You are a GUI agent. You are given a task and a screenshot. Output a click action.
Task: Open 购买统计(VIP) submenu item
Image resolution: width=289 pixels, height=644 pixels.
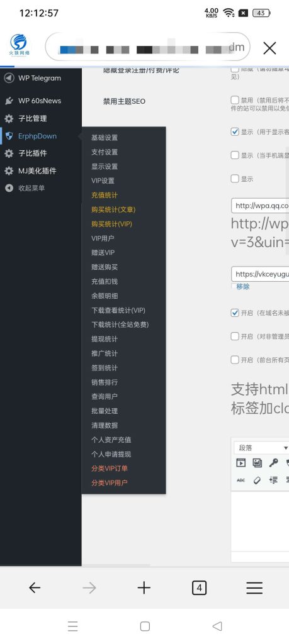(112, 224)
